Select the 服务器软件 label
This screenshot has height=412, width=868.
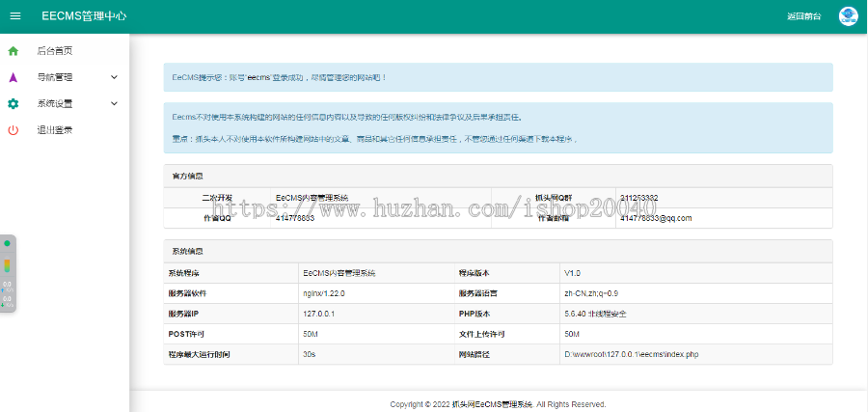pos(188,293)
